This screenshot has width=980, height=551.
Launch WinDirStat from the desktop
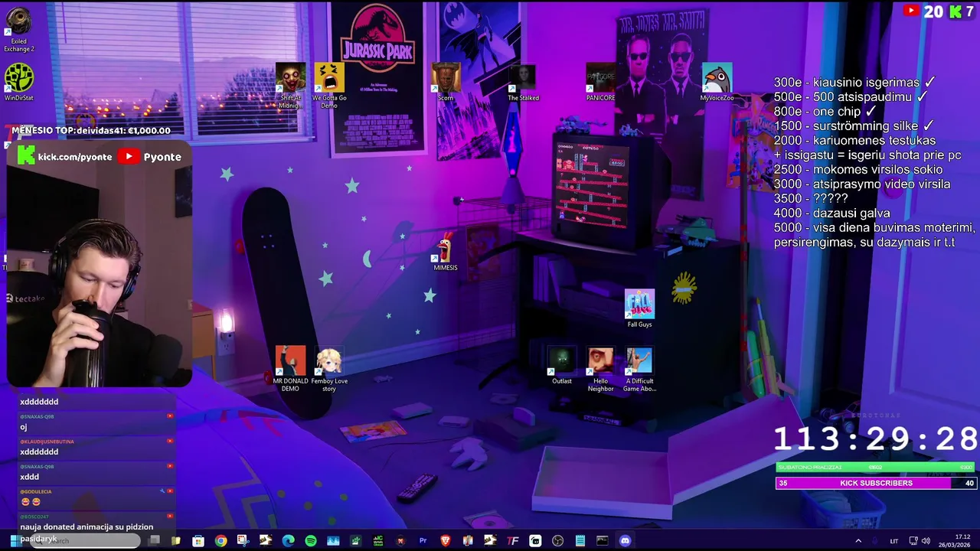(x=18, y=83)
